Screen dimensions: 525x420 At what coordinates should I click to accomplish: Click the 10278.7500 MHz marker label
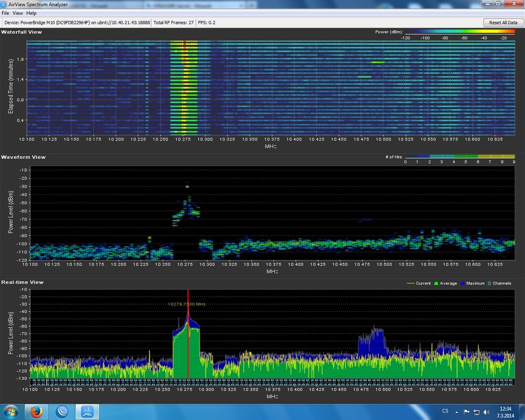(187, 304)
